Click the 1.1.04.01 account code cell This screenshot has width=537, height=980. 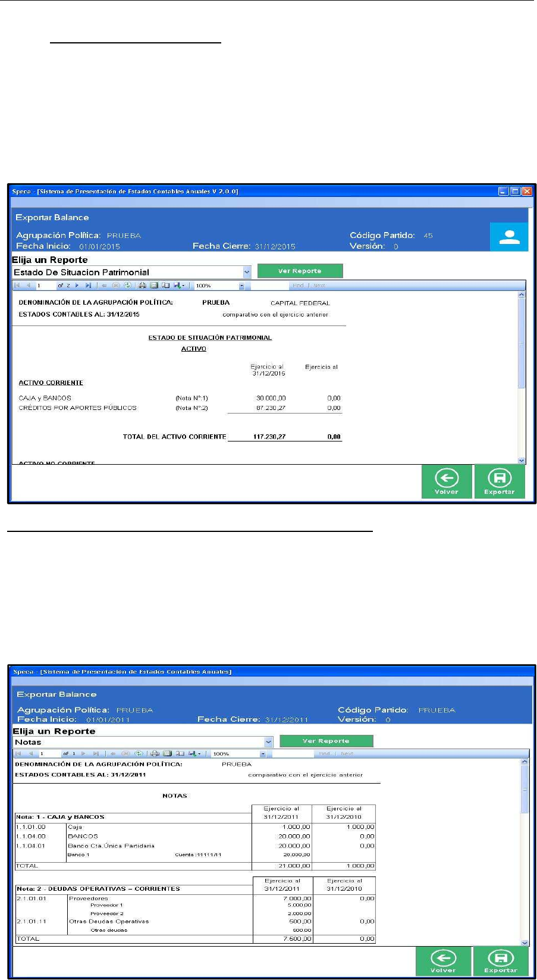point(30,846)
